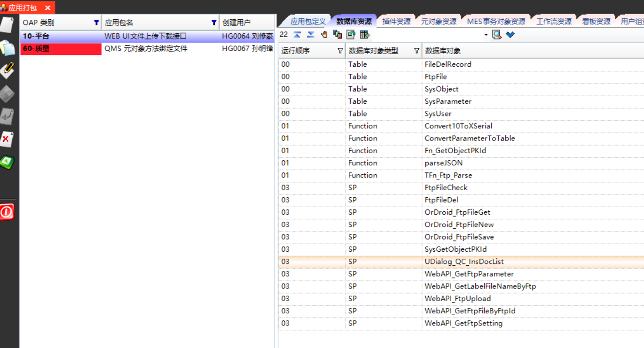Screen dimensions: 644x348
Task: Click the move-to-top arrow toolbar icon
Action: coord(297,35)
